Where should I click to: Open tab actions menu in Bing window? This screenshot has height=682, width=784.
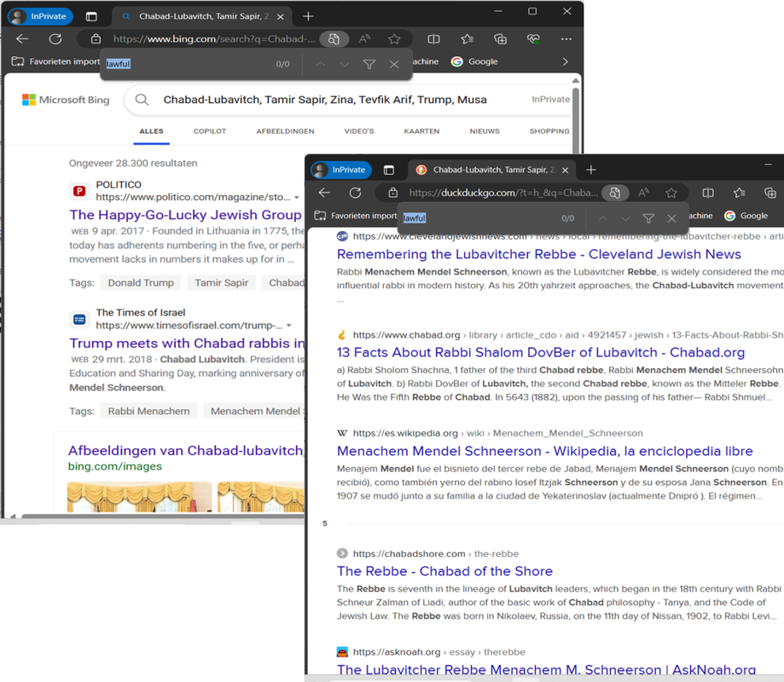[91, 16]
